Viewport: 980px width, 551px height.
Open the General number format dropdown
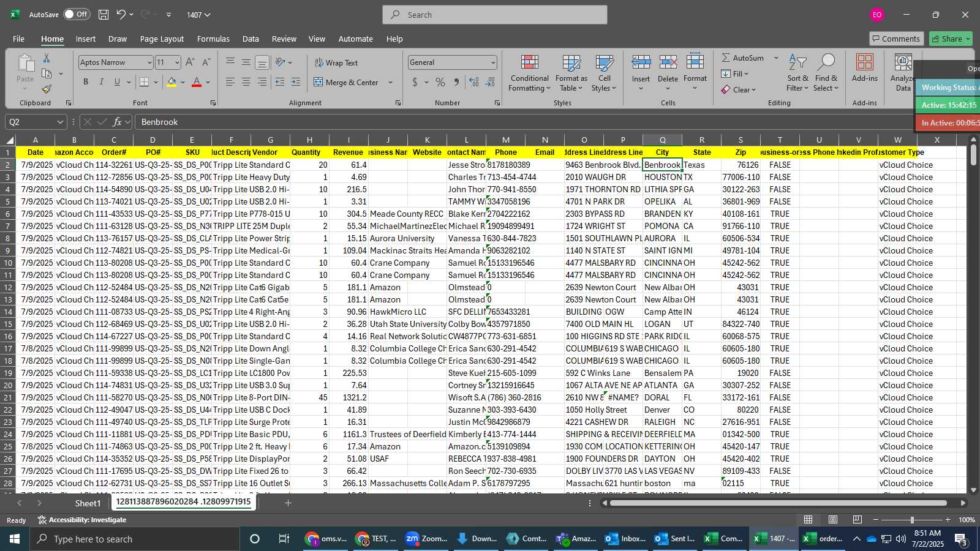click(492, 62)
